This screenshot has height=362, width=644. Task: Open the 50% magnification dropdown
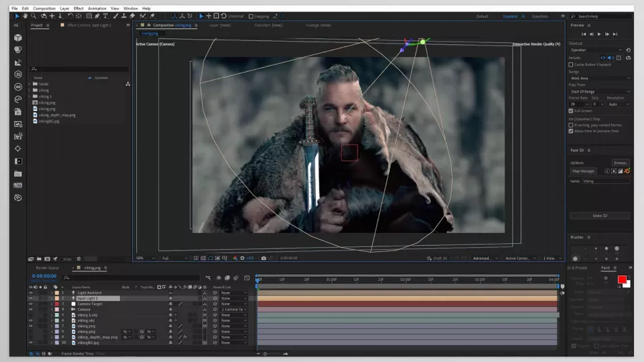click(146, 258)
